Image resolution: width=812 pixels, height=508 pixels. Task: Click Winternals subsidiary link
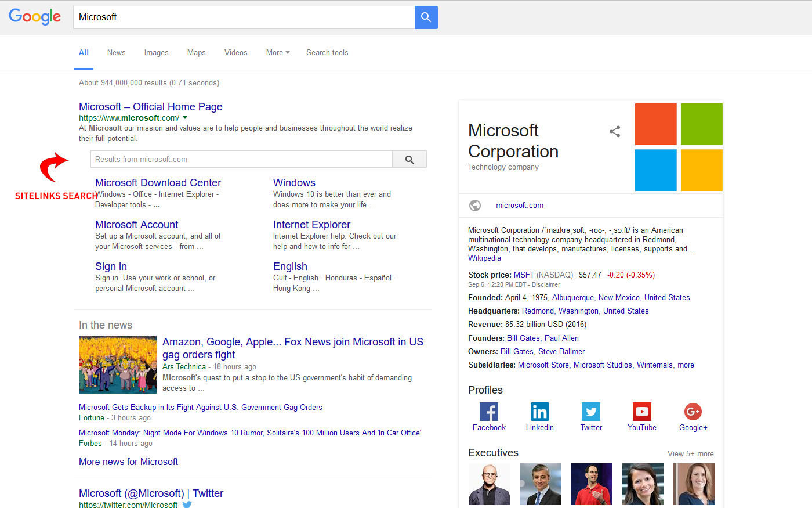[655, 365]
